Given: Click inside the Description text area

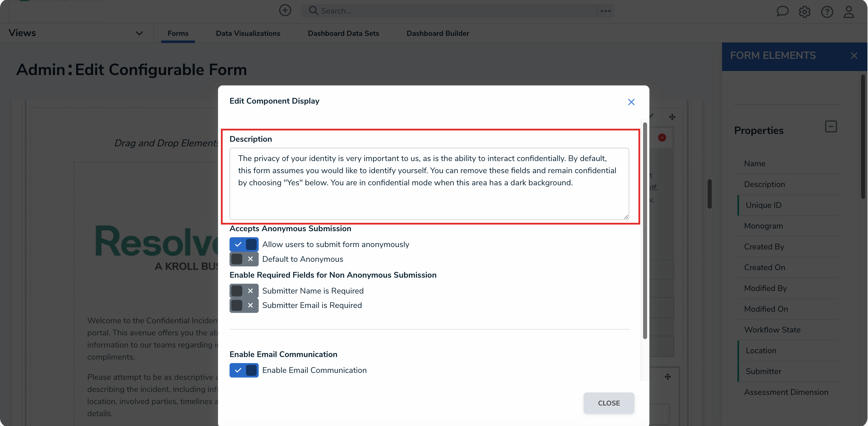Looking at the screenshot, I should click(x=428, y=184).
